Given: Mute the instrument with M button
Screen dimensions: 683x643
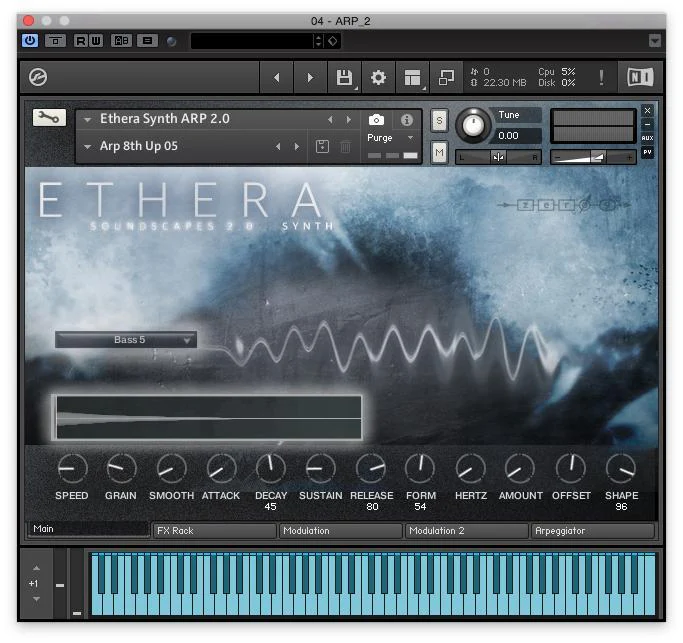Looking at the screenshot, I should tap(439, 152).
